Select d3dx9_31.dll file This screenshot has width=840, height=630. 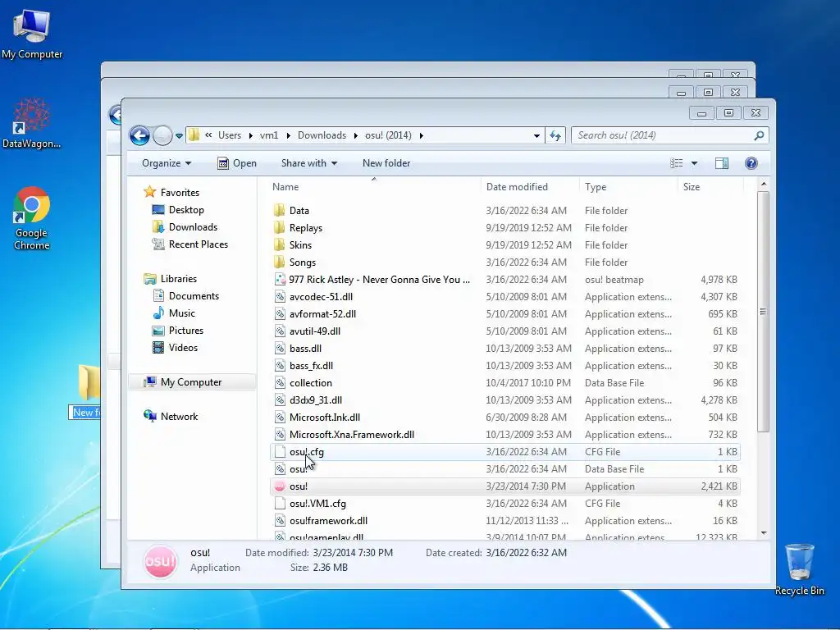[x=316, y=400]
